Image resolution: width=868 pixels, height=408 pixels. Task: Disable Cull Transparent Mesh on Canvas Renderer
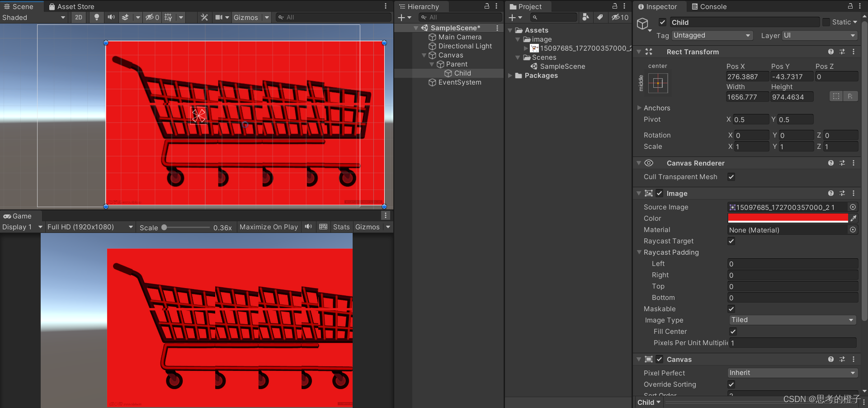(x=731, y=177)
